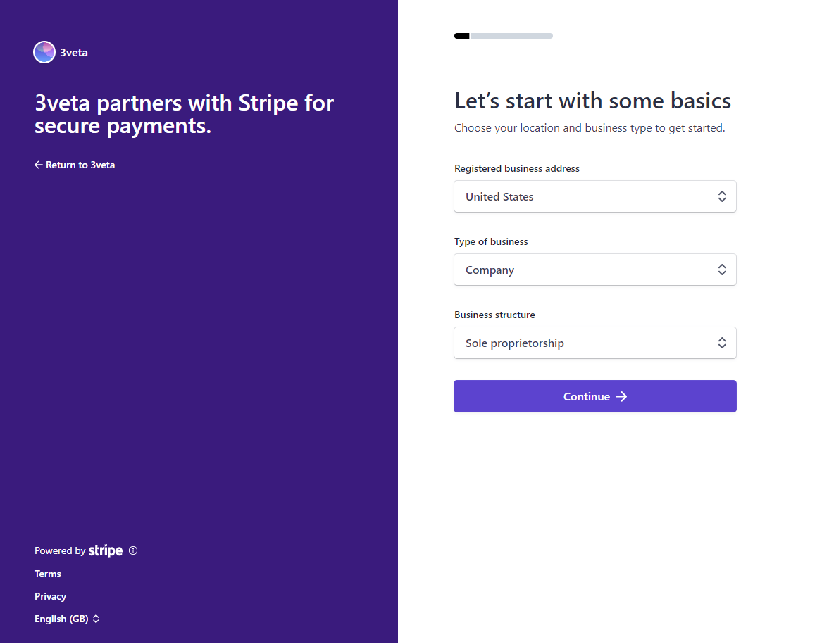Click the chevron icon on the Company field

722,270
